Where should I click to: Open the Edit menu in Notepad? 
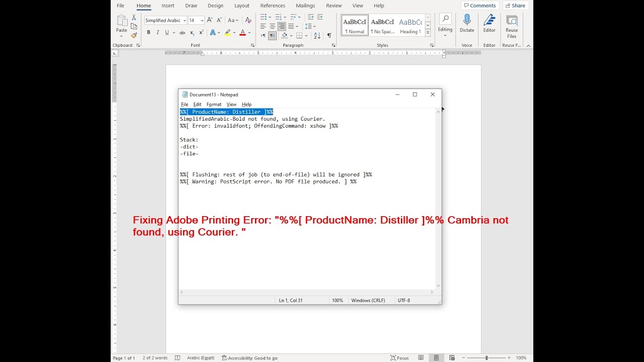[197, 105]
